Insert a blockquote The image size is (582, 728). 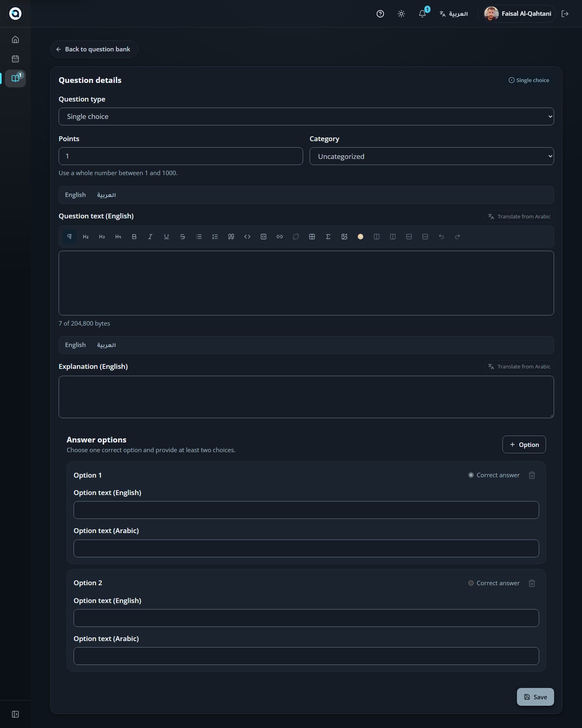[231, 237]
